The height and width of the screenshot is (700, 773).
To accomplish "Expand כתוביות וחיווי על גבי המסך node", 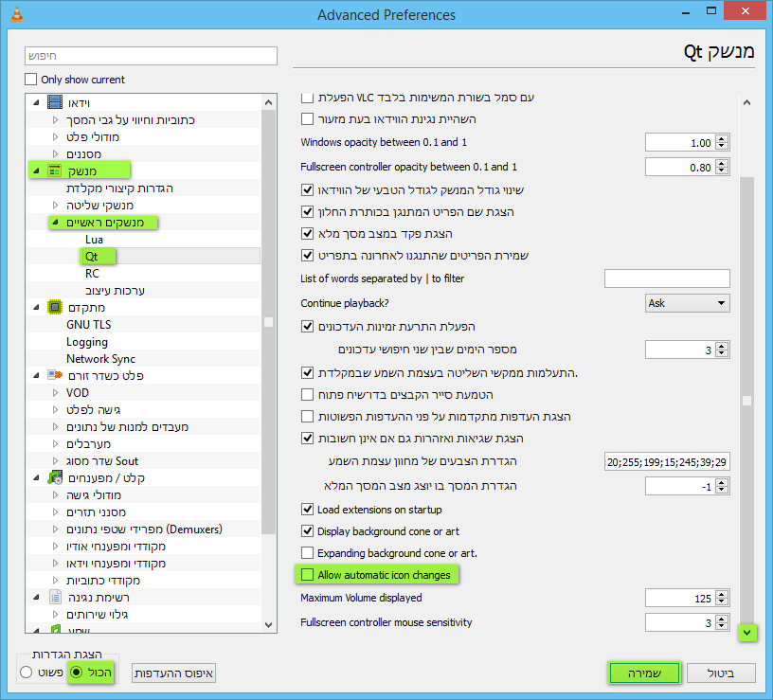I will [x=55, y=119].
